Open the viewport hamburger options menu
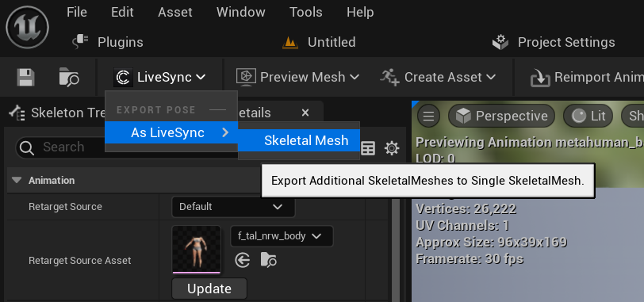 pos(428,117)
